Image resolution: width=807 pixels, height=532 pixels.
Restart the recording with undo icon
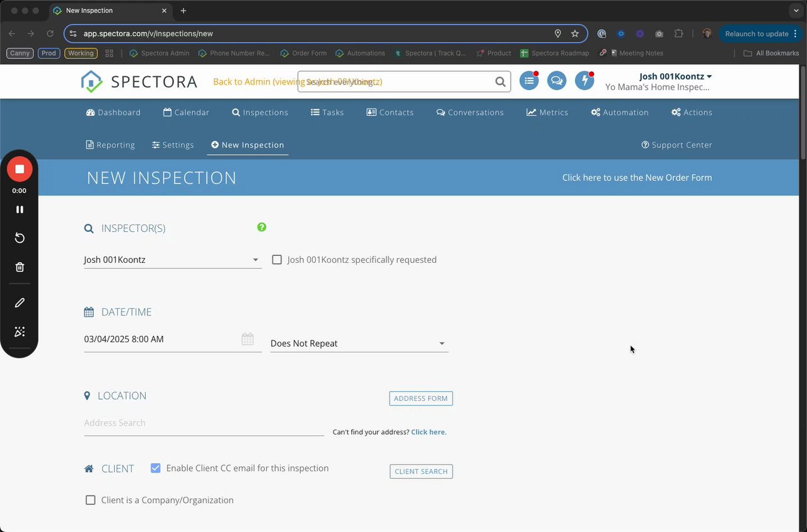point(20,238)
